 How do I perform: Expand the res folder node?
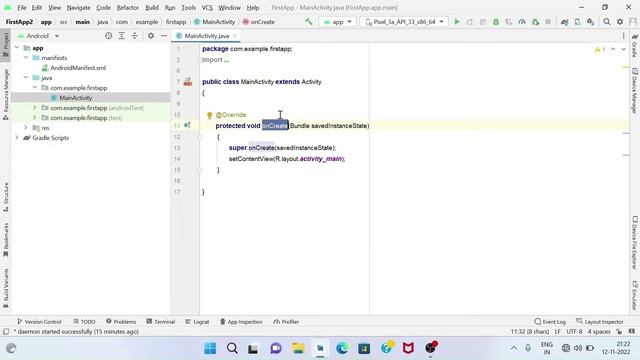26,127
